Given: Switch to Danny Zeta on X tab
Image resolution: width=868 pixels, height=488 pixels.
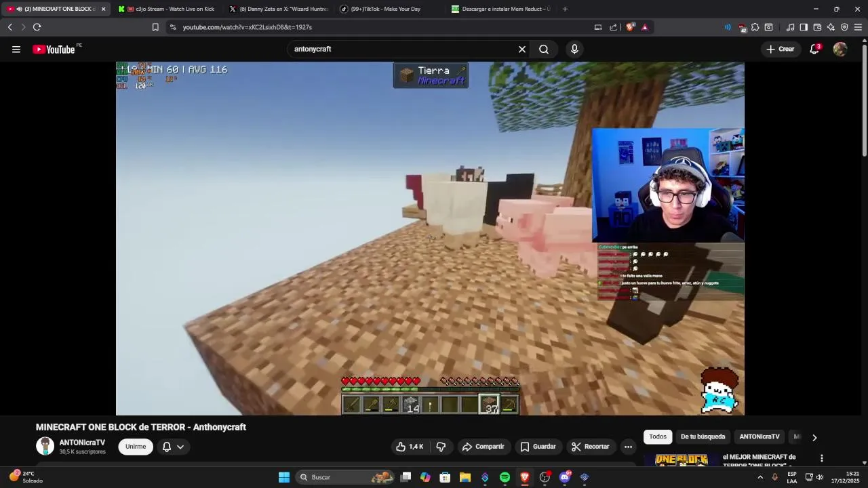Looking at the screenshot, I should 279,9.
